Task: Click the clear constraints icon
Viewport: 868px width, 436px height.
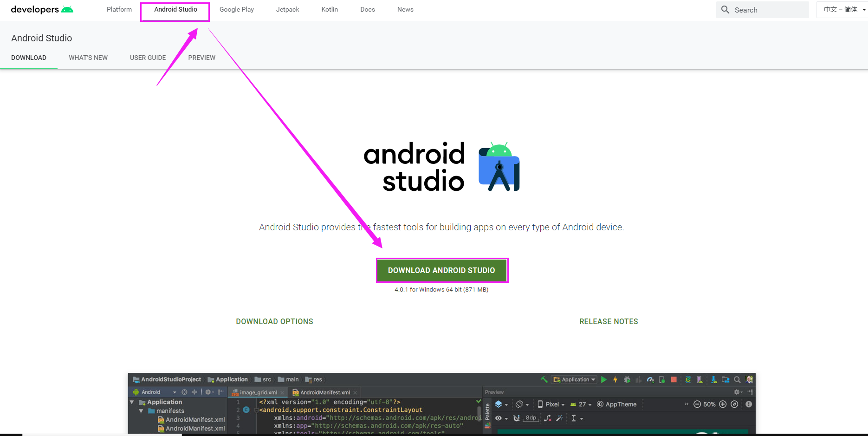Action: (548, 418)
